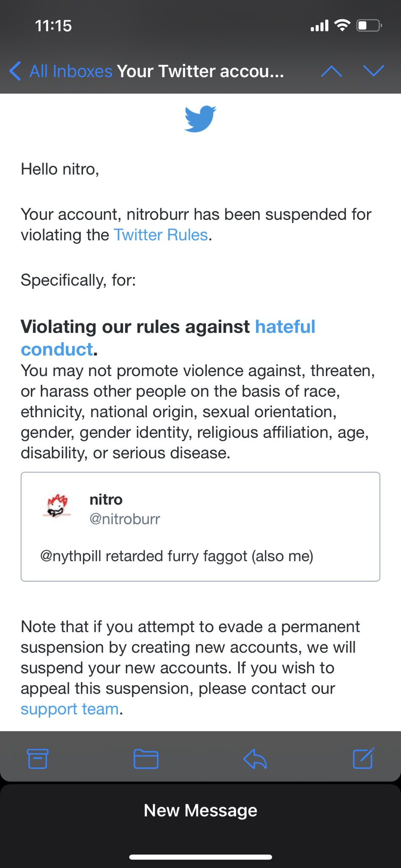Tap the "Your Twitter accou..." subject title
Viewport: 401px width, 868px height.
pyautogui.click(x=200, y=71)
